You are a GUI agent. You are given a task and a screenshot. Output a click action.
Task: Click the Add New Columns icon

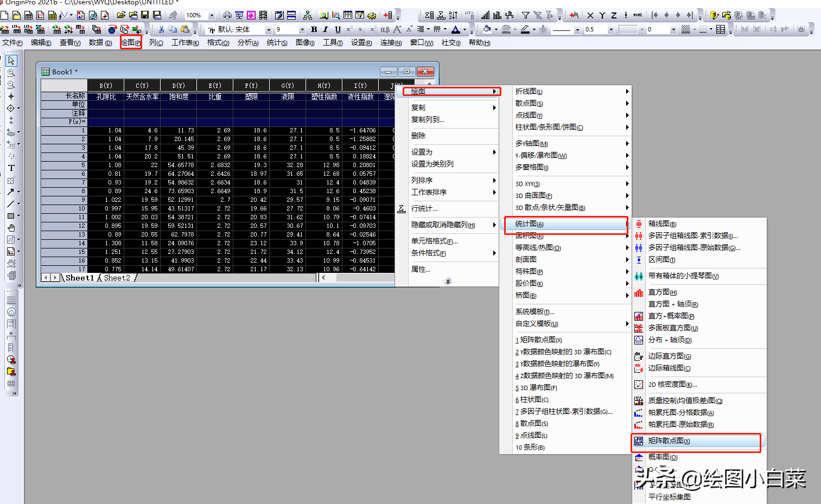387,15
